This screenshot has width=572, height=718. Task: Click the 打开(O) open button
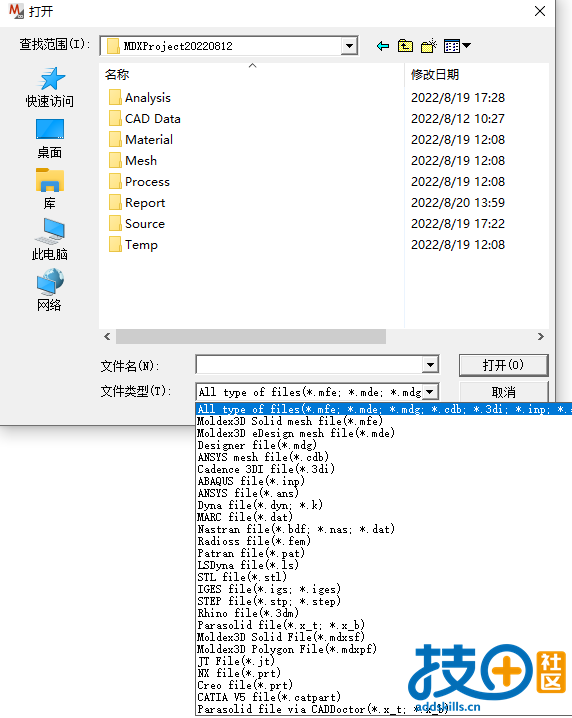(503, 365)
